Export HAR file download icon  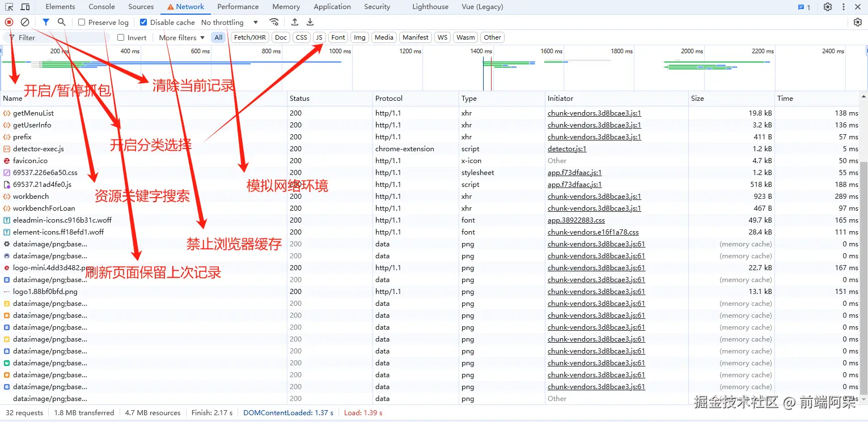point(310,22)
